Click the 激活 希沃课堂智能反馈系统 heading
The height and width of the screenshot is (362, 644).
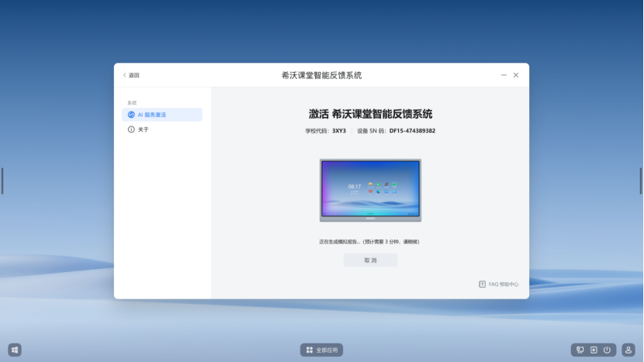(370, 113)
